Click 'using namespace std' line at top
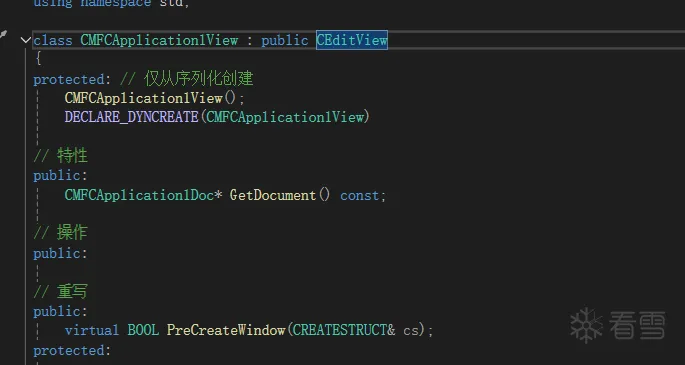The height and width of the screenshot is (365, 685). pyautogui.click(x=112, y=3)
